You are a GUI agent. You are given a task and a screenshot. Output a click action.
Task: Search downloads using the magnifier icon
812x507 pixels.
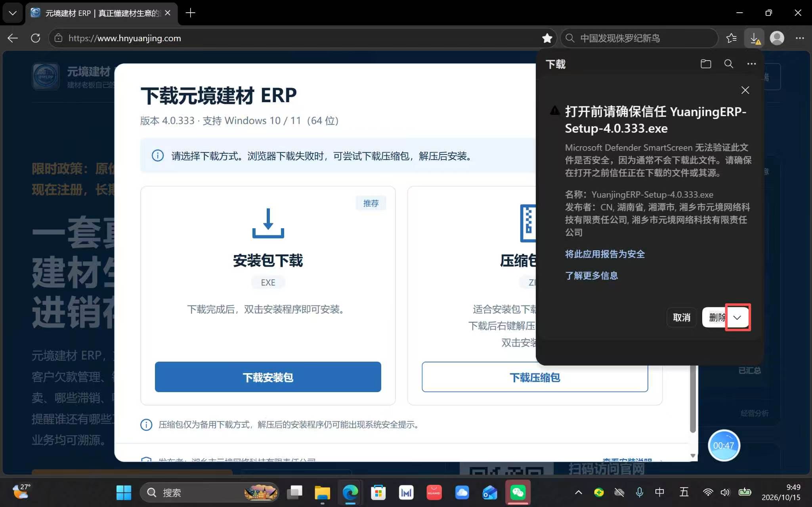[x=728, y=64]
